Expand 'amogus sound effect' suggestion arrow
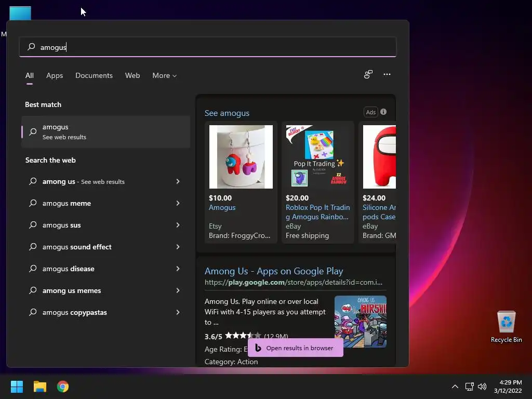532x399 pixels. click(x=178, y=247)
